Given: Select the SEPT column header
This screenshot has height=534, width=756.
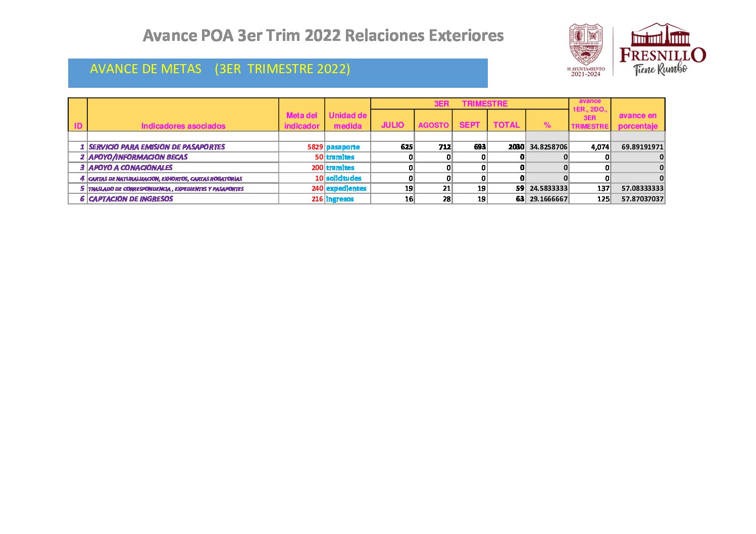Looking at the screenshot, I should pyautogui.click(x=469, y=125).
